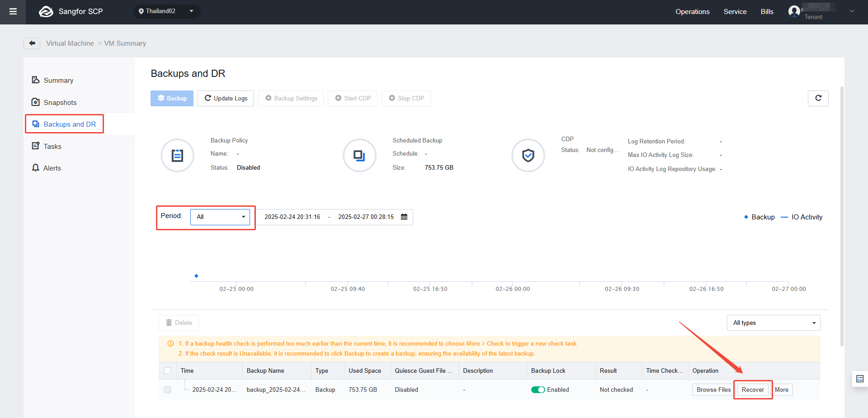Click the Recover button
Viewport: 868px width, 418px height.
[x=753, y=389]
